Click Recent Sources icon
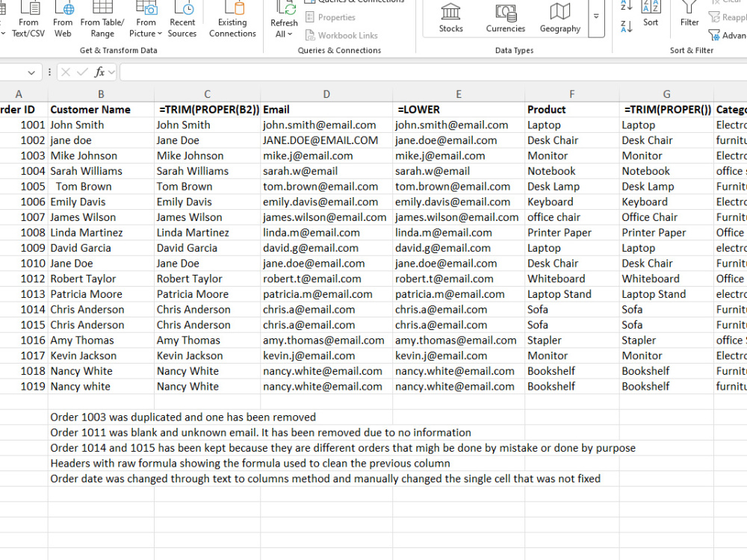Image resolution: width=747 pixels, height=560 pixels. pyautogui.click(x=182, y=19)
